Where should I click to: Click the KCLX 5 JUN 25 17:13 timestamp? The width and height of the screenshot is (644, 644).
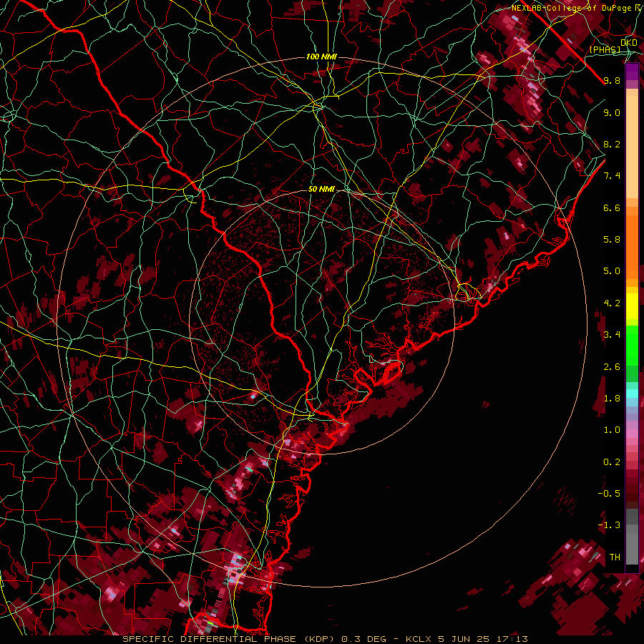(467, 639)
